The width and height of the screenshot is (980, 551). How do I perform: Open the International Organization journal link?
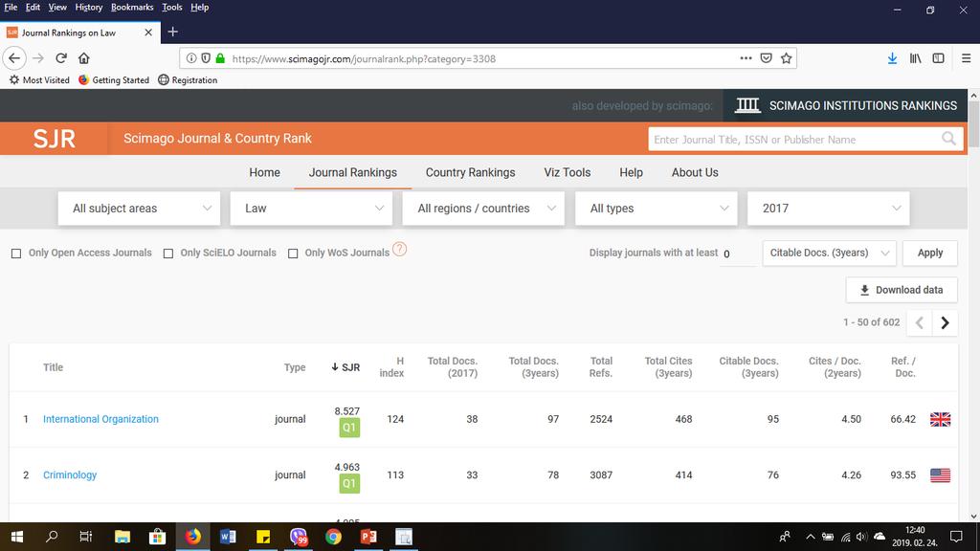tap(100, 419)
